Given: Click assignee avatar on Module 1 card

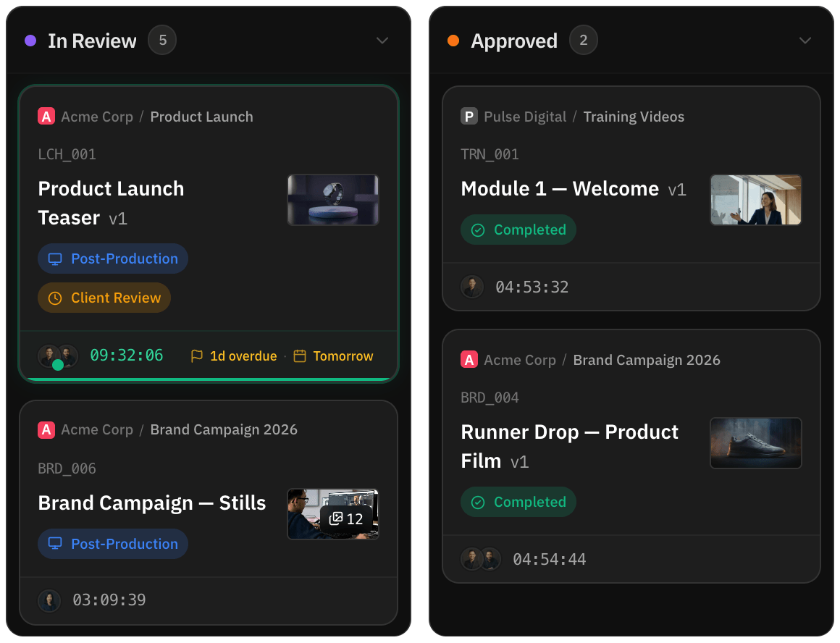Looking at the screenshot, I should (x=472, y=287).
